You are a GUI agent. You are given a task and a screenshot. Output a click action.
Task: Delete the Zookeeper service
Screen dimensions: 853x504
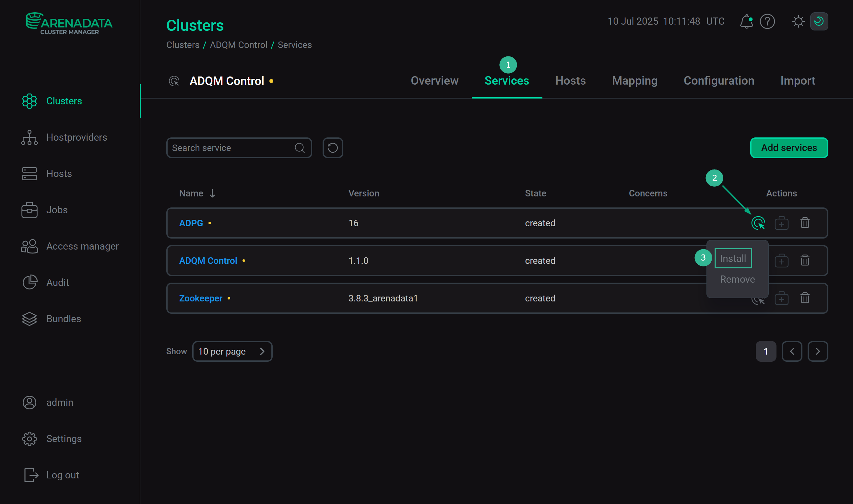pos(805,298)
